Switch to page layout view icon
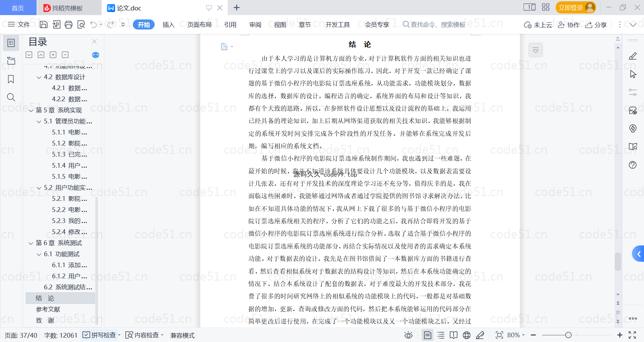The image size is (644, 342). click(x=427, y=335)
